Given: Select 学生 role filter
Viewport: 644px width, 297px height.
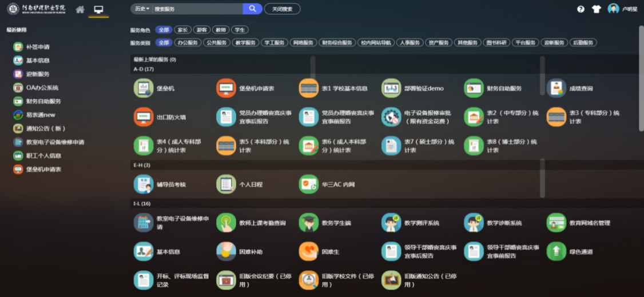Looking at the screenshot, I should coord(240,30).
